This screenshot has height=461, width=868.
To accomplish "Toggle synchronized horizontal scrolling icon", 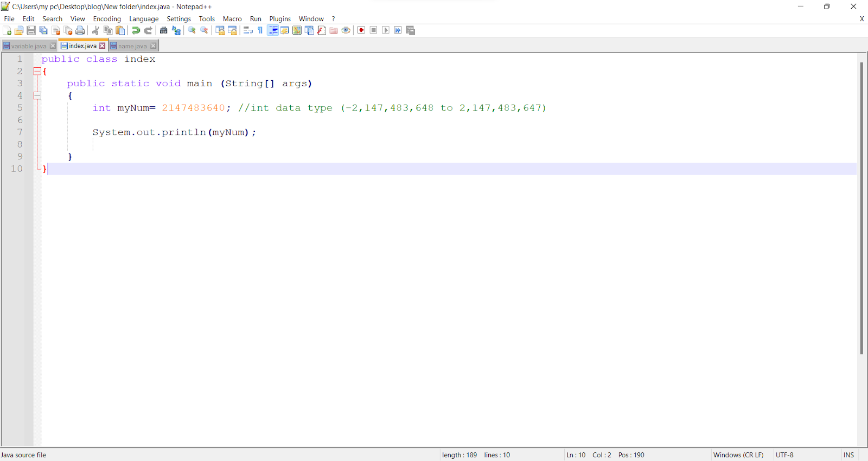I will [x=232, y=30].
